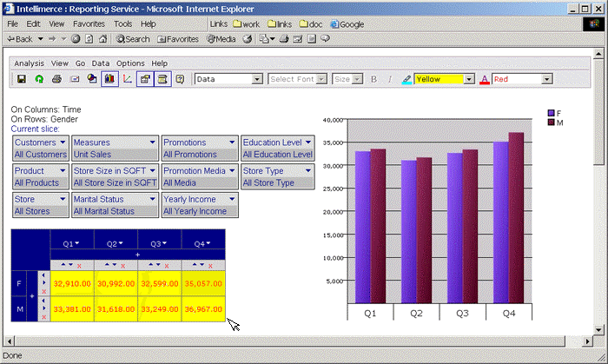Toggle the slicer grid view icon

click(145, 79)
